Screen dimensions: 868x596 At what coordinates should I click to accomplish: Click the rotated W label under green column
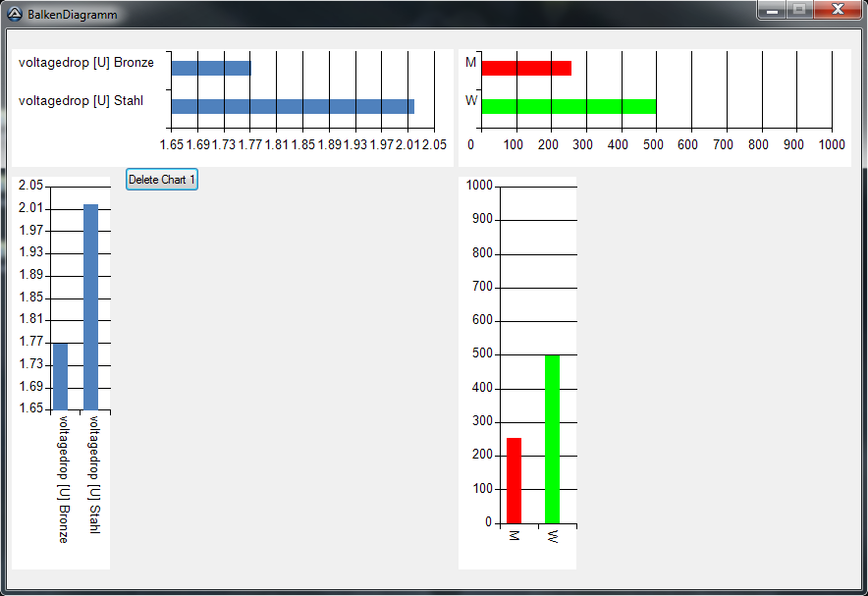tap(552, 537)
